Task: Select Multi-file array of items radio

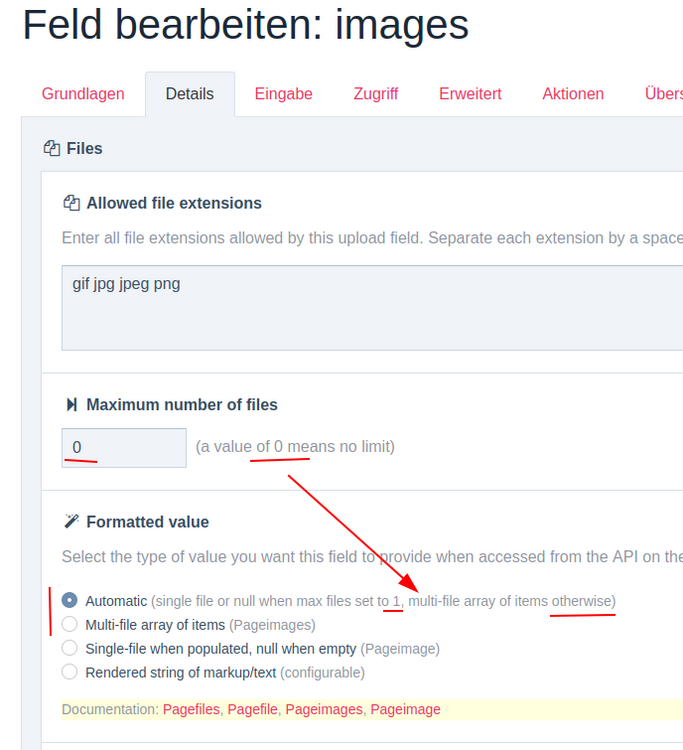Action: [x=69, y=625]
